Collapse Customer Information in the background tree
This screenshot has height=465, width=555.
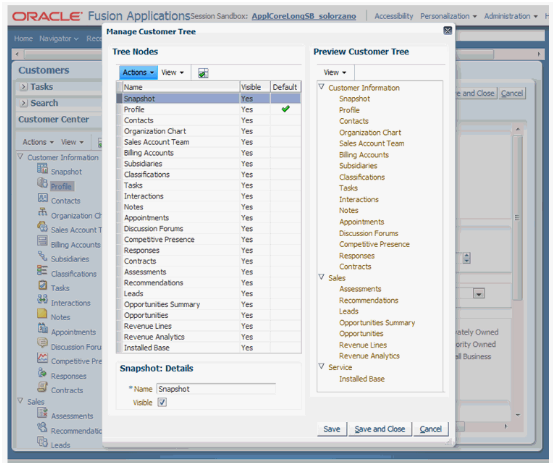pos(21,156)
